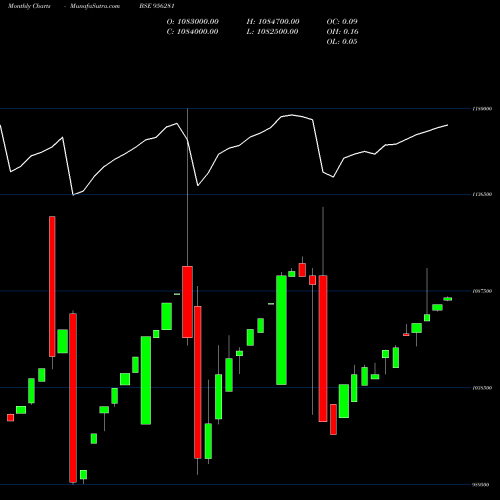Click the top-most price axis label
Screen dimensions: 500x500
482,109
